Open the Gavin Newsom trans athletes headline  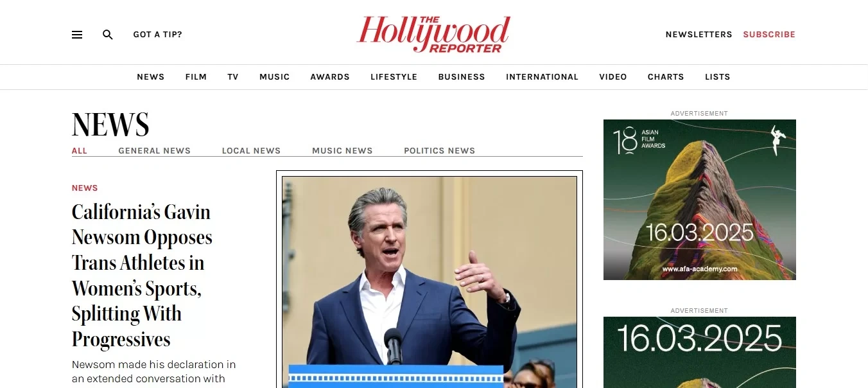click(x=142, y=276)
